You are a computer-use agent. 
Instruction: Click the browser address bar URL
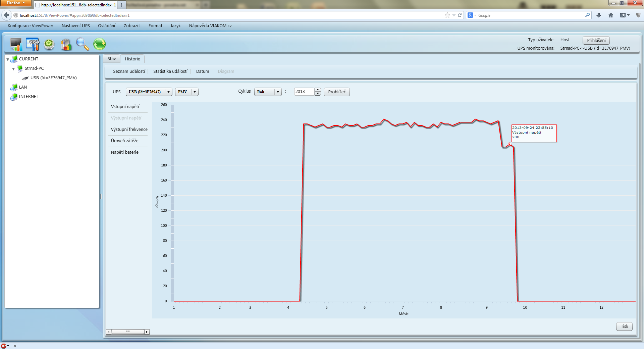[231, 15]
